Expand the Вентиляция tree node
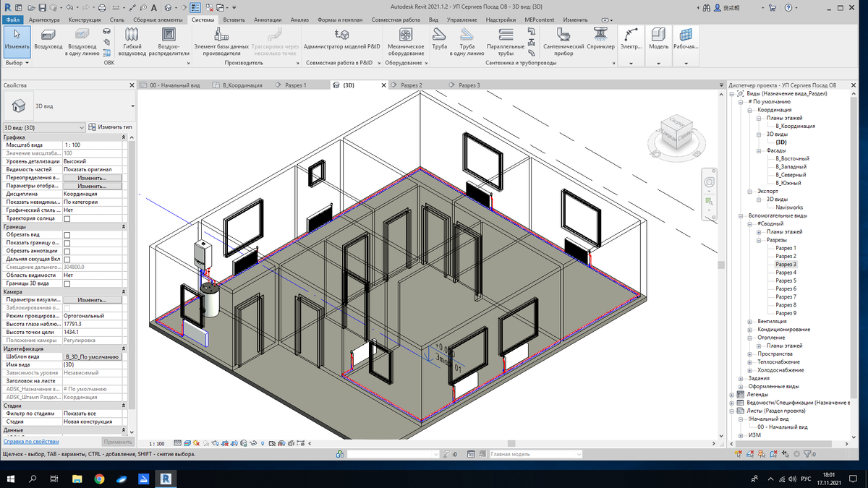Image resolution: width=868 pixels, height=488 pixels. point(750,321)
